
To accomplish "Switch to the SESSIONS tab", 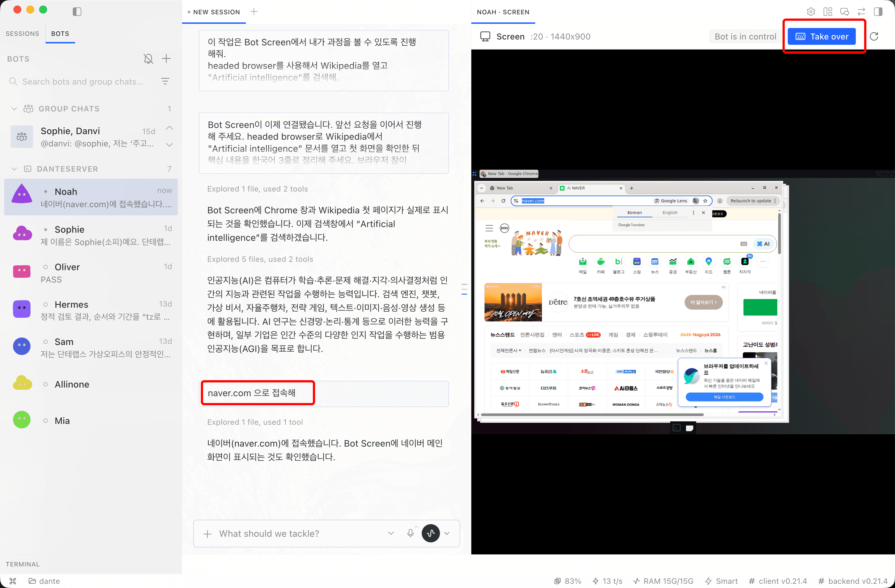I will [x=22, y=34].
